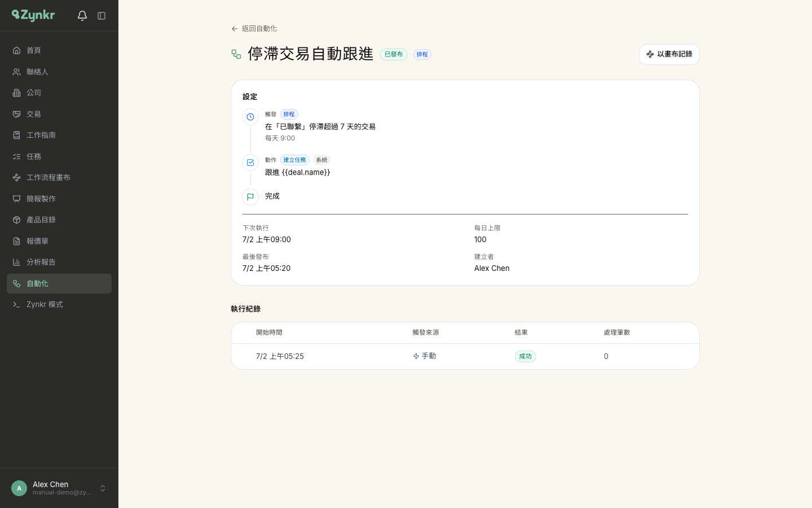Click the 最後發布 value 7/2 上午05:20
Viewport: 812px width, 508px height.
(267, 268)
